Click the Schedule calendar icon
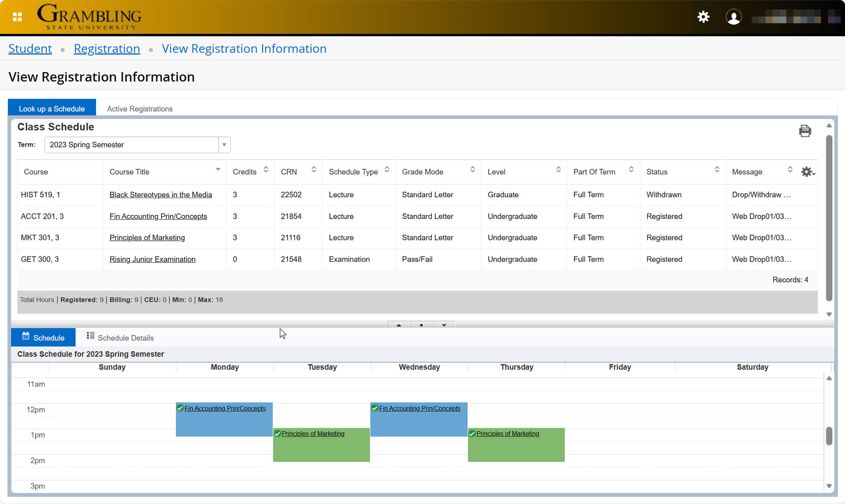The height and width of the screenshot is (504, 845). (25, 337)
